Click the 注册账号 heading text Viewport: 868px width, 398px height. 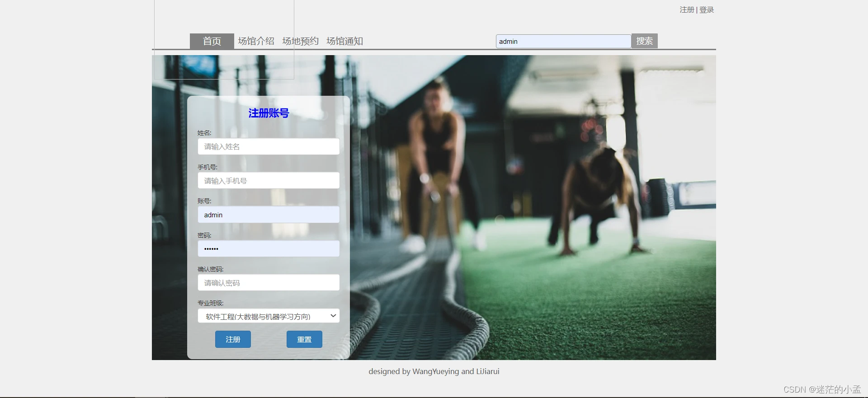click(x=269, y=113)
